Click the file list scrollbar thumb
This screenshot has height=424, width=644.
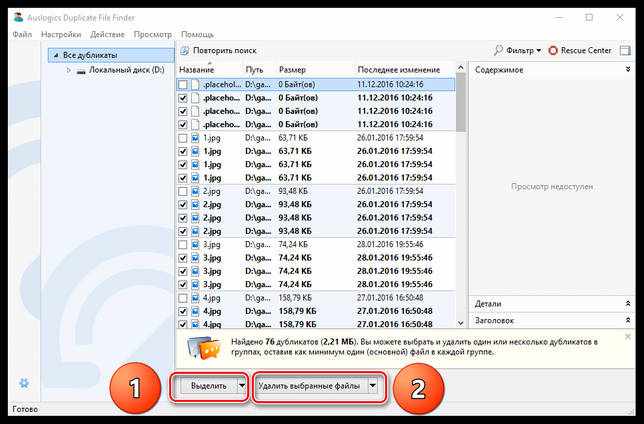tap(461, 102)
